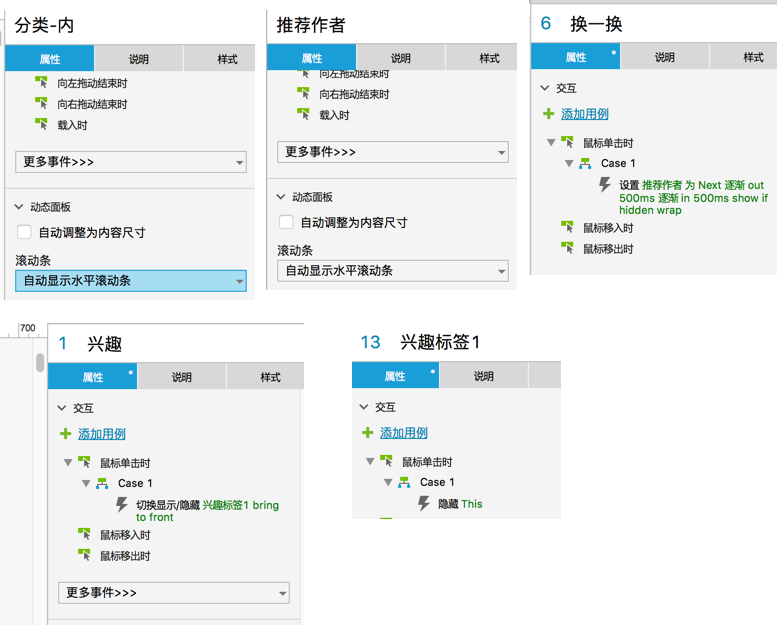Image resolution: width=778 pixels, height=626 pixels.
Task: Collapse 交互 section in 换一换 panel
Action: [x=545, y=88]
